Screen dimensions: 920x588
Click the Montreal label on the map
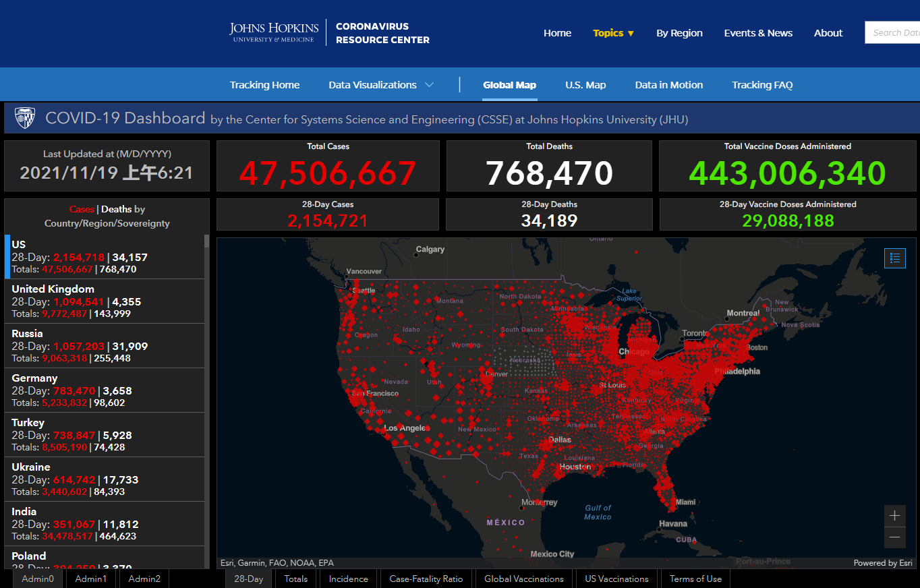click(x=743, y=314)
